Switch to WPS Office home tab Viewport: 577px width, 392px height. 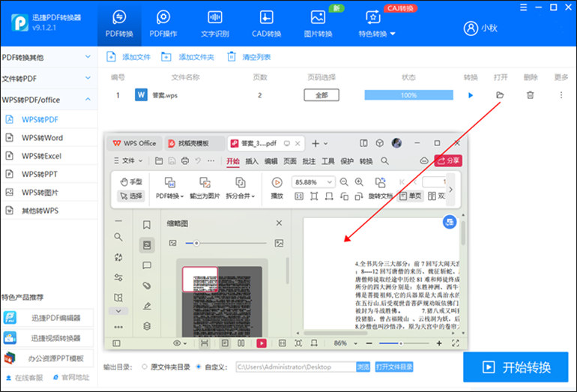tap(135, 143)
